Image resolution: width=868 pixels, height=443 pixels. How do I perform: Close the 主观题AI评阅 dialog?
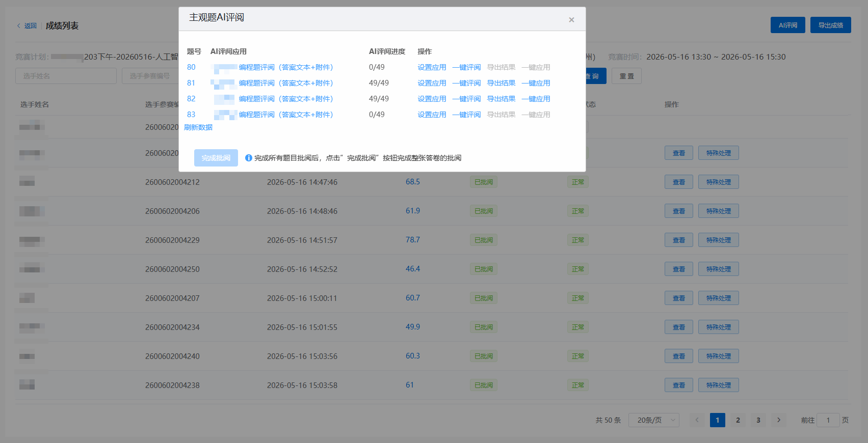coord(571,20)
